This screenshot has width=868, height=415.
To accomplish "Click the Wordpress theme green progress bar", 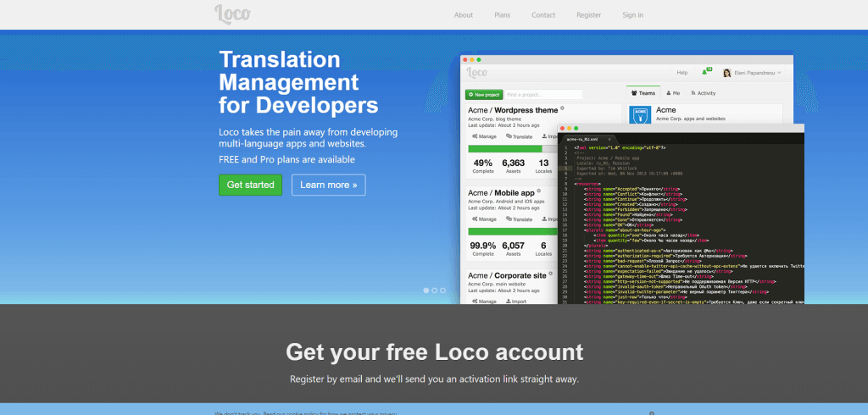I will coord(505,149).
